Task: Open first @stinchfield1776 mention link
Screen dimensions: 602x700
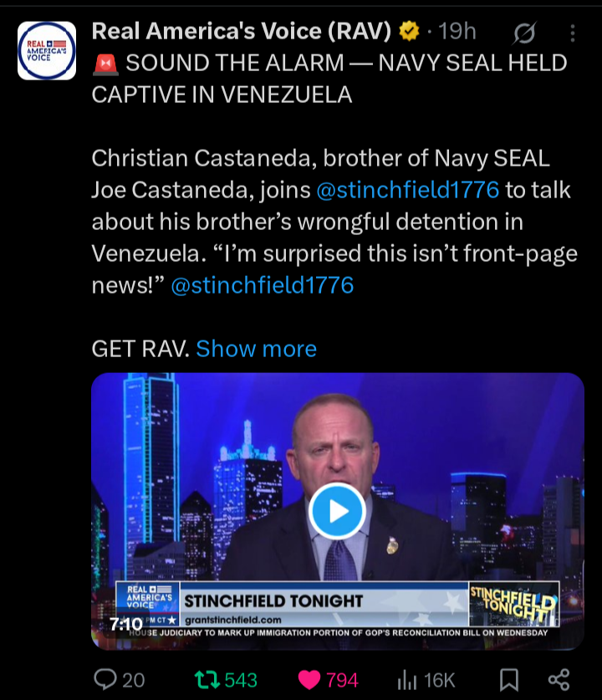Action: (x=407, y=190)
